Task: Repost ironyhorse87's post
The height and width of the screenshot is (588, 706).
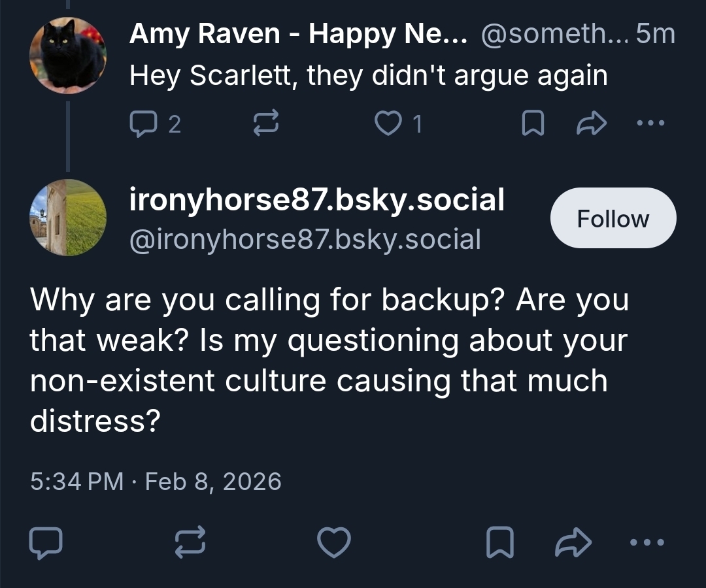Action: 191,543
